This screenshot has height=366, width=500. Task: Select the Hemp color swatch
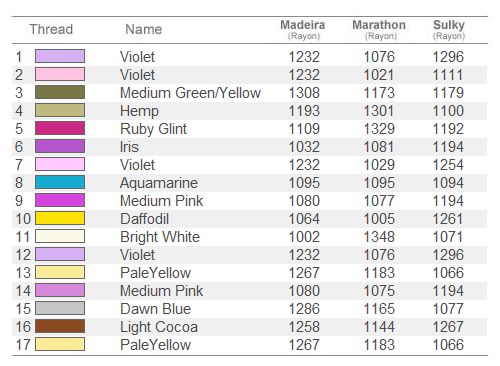[x=60, y=110]
